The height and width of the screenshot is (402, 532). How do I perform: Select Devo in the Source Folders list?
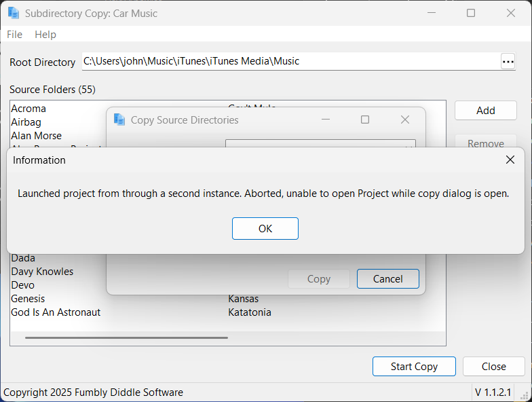[23, 285]
